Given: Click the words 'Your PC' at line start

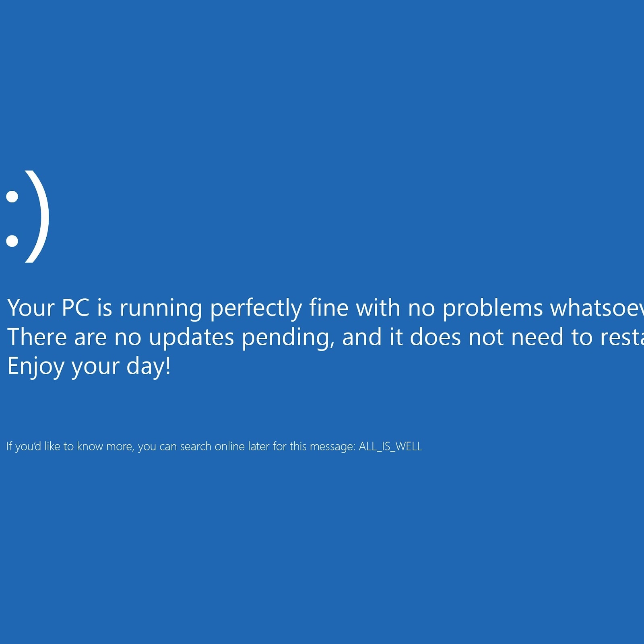Looking at the screenshot, I should coord(48,308).
